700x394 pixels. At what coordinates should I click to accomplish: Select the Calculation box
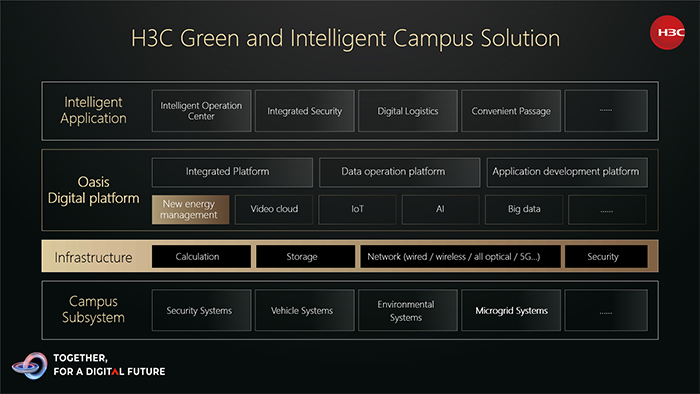(x=201, y=257)
